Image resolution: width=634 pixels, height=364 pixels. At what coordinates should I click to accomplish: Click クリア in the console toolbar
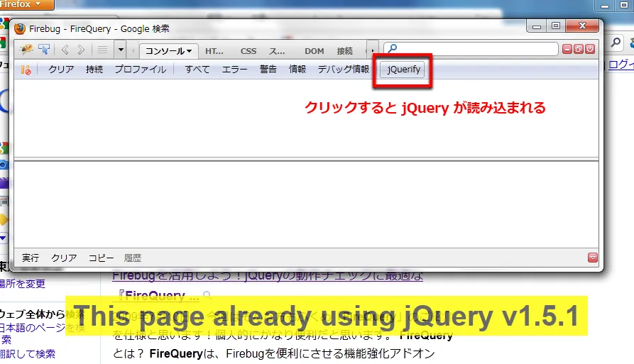(61, 70)
